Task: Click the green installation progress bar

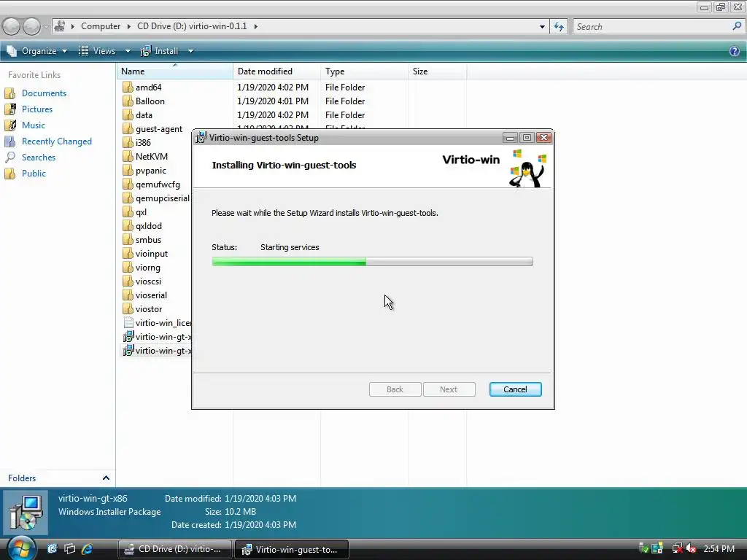Action: [373, 262]
